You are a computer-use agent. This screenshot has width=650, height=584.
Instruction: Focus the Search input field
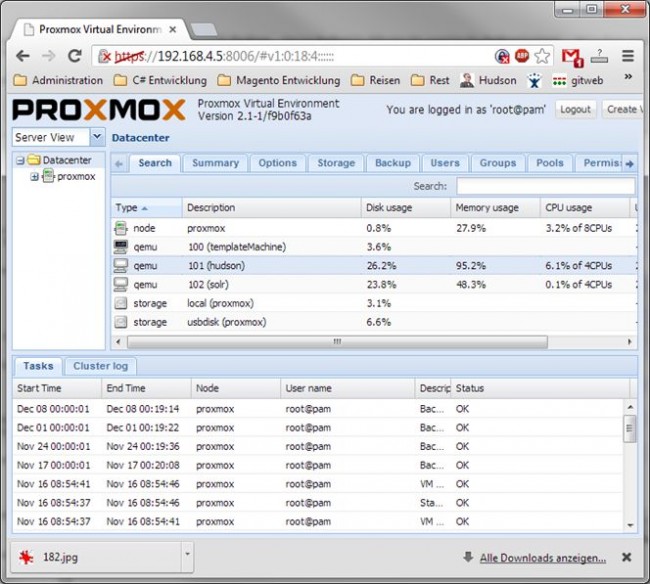coord(546,186)
